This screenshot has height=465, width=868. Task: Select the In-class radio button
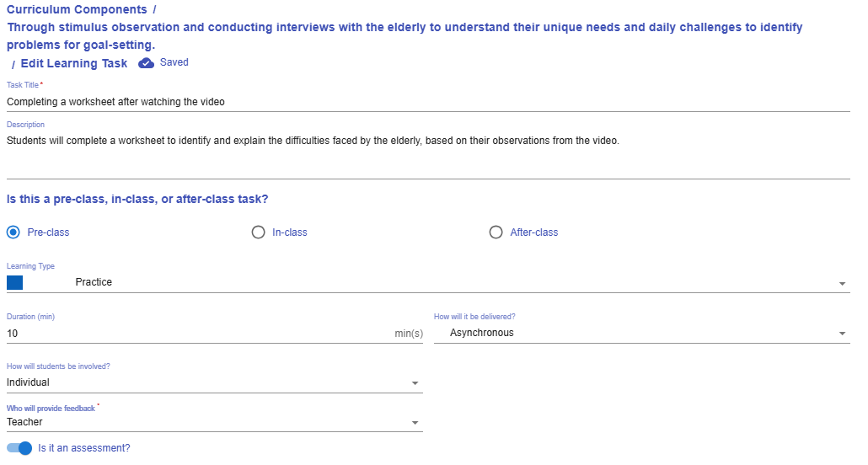[x=259, y=232]
